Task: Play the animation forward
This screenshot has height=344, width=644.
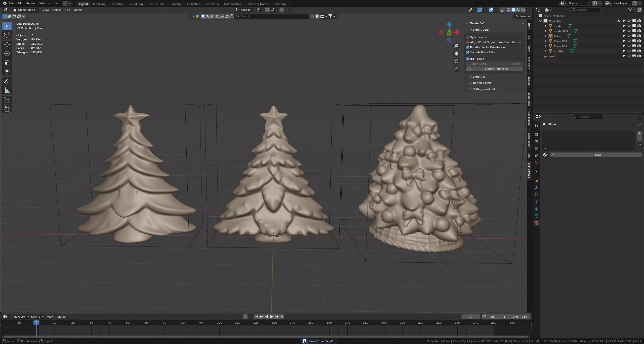Action: (x=271, y=317)
